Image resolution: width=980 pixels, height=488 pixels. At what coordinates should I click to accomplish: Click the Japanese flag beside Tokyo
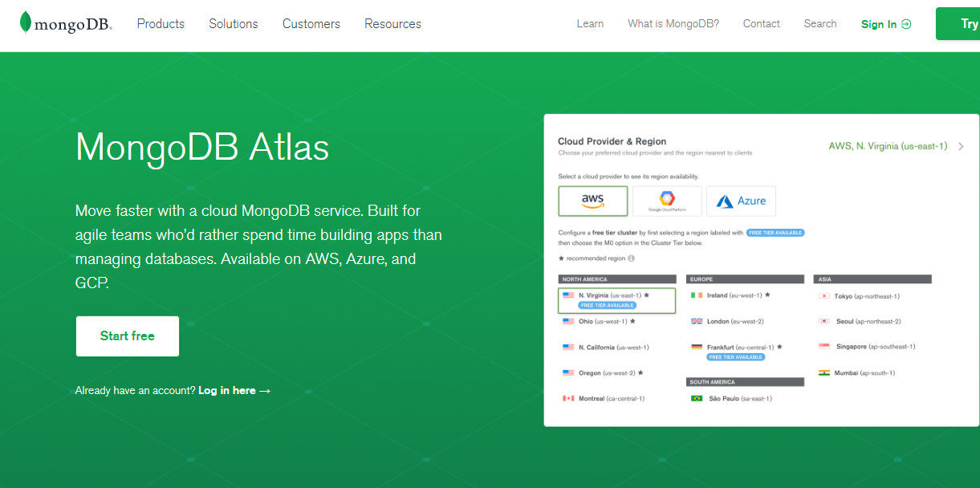coord(823,296)
